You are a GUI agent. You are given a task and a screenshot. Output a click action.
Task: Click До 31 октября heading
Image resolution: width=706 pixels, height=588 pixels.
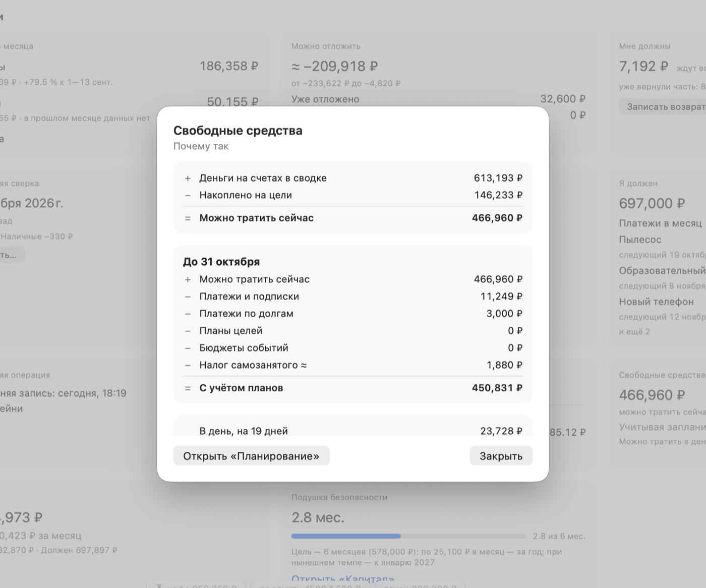(221, 262)
